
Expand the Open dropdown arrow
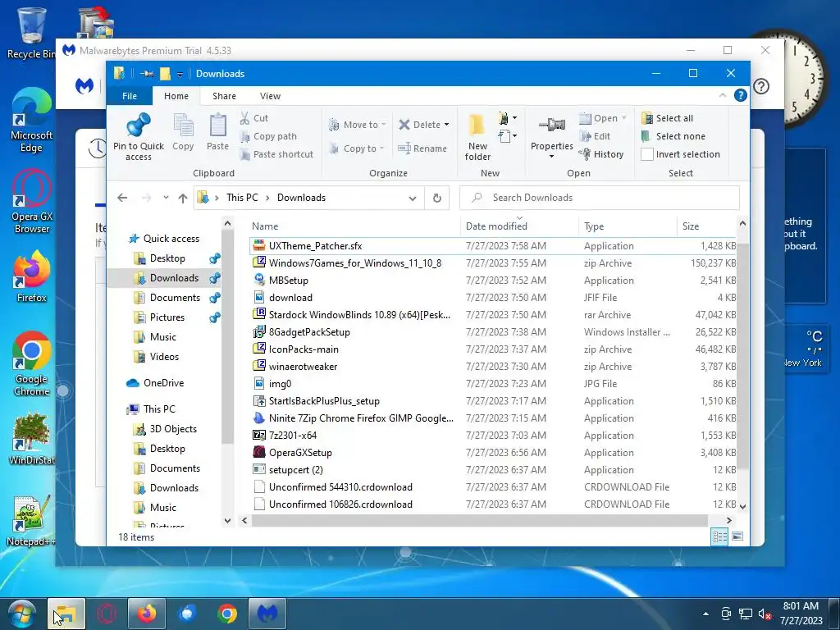pyautogui.click(x=624, y=118)
